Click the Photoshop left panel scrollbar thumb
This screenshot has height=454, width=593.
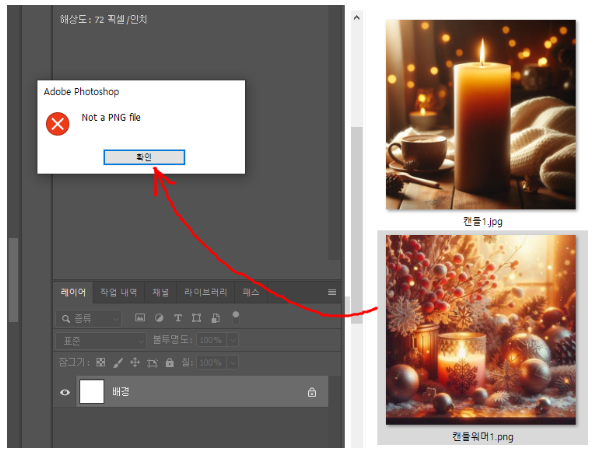tap(14, 280)
